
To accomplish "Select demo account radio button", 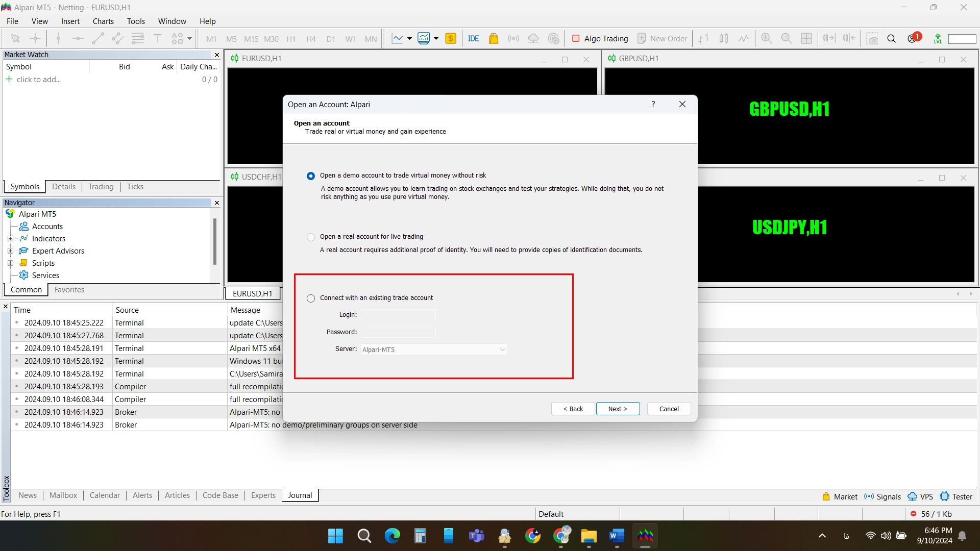I will pyautogui.click(x=311, y=176).
